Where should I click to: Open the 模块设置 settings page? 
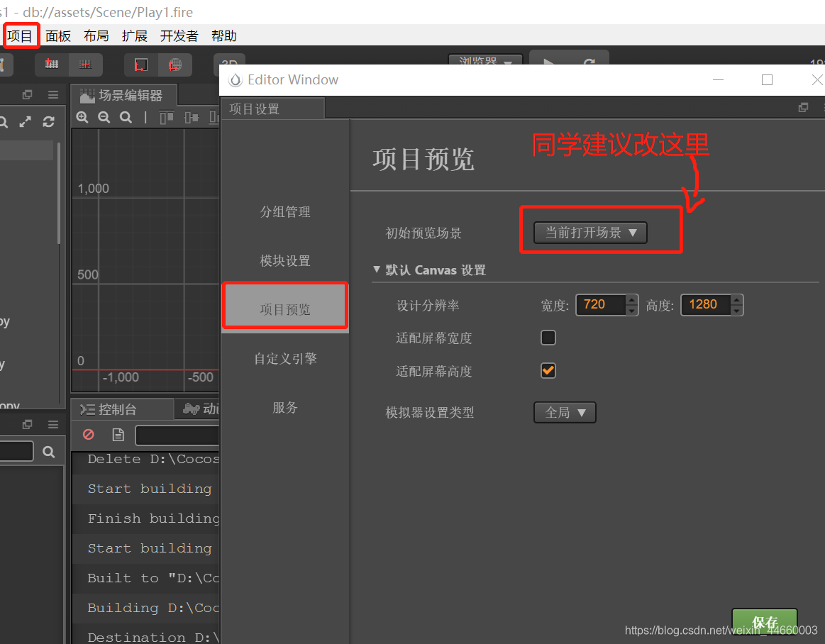pyautogui.click(x=285, y=261)
